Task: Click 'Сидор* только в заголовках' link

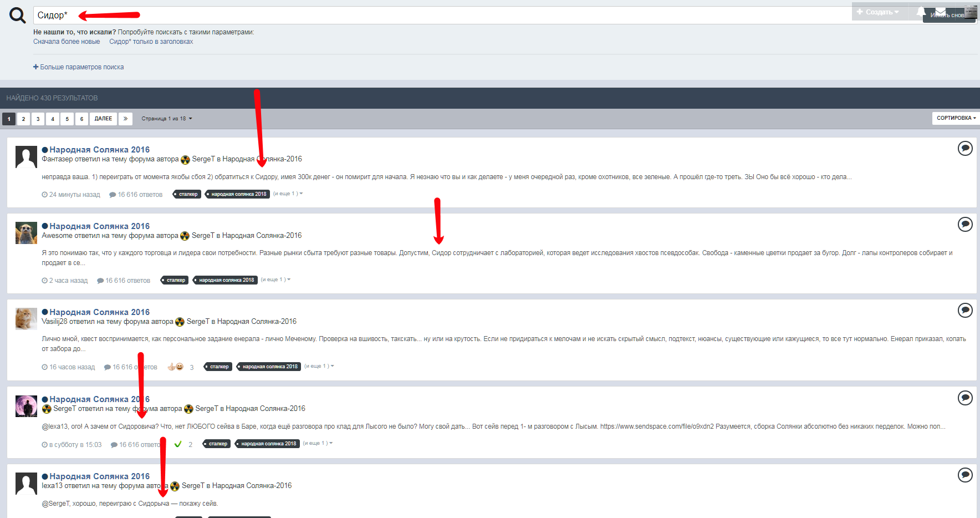Action: 151,42
